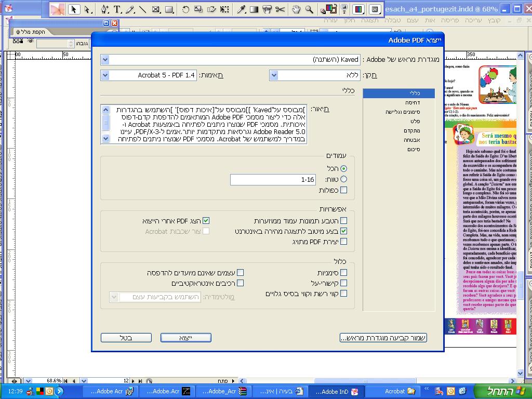The width and height of the screenshot is (532, 399).
Task: Select מתקדם (Advanced) category
Action: click(398, 130)
